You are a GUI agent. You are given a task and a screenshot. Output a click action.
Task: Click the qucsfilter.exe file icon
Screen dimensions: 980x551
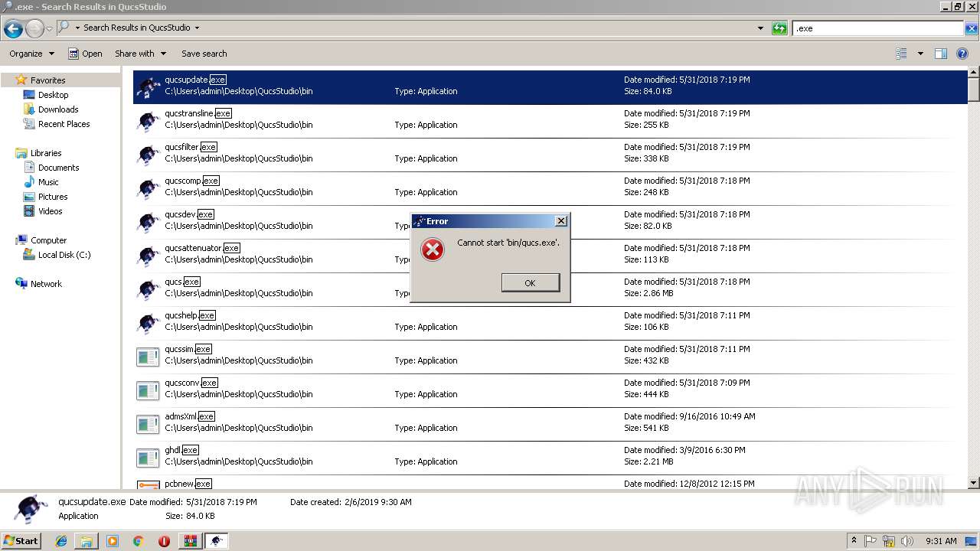point(148,155)
